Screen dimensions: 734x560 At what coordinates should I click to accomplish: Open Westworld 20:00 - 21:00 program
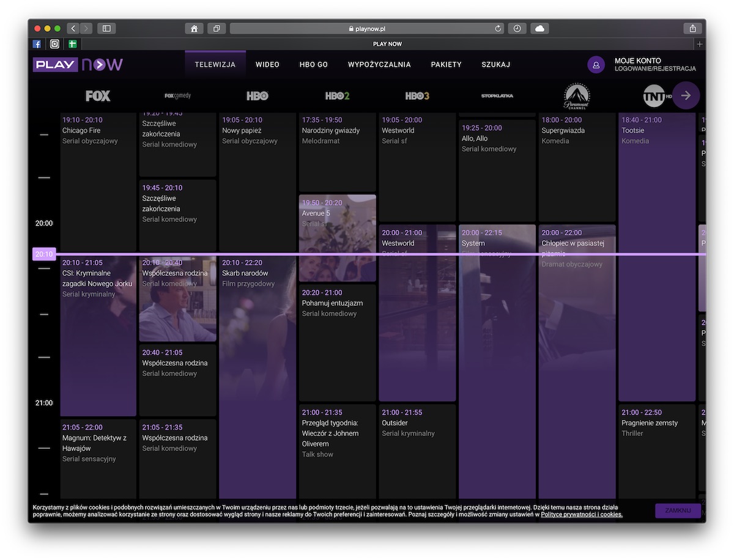[x=417, y=313]
